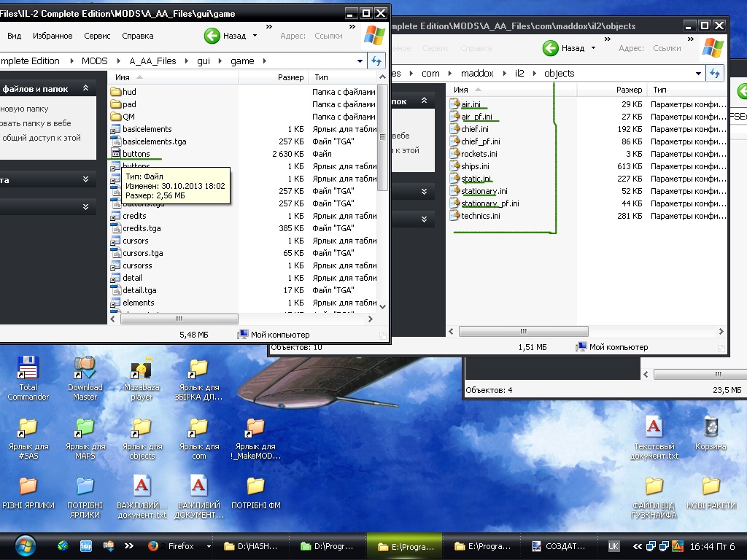747x560 pixels.
Task: Select the ships.ini file icon
Action: (454, 166)
